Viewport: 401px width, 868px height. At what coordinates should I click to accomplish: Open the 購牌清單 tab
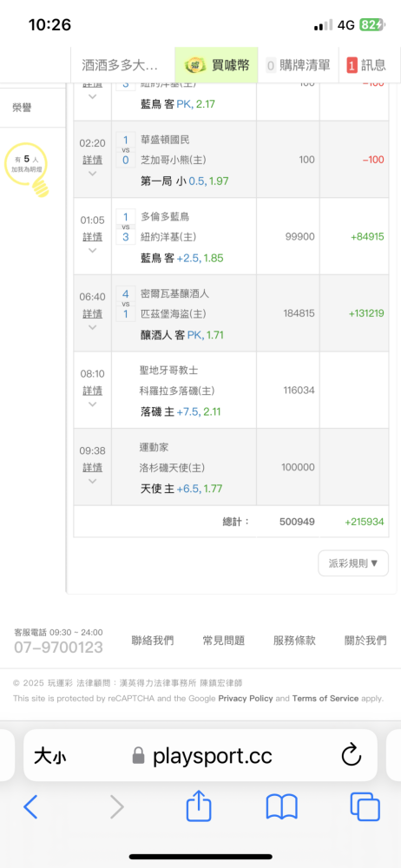(x=299, y=65)
